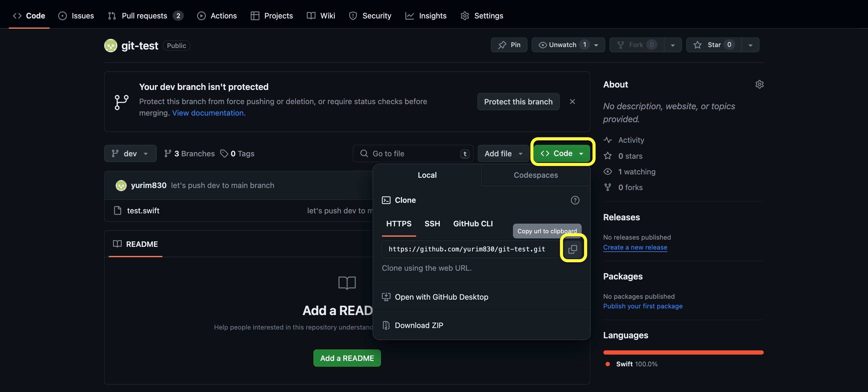Copy the clone URL to clipboard

[x=573, y=249]
